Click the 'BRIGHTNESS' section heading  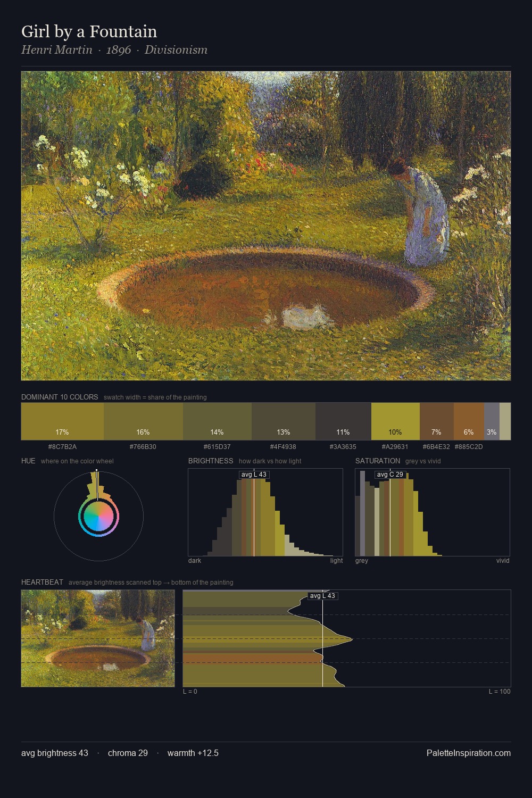(x=211, y=461)
